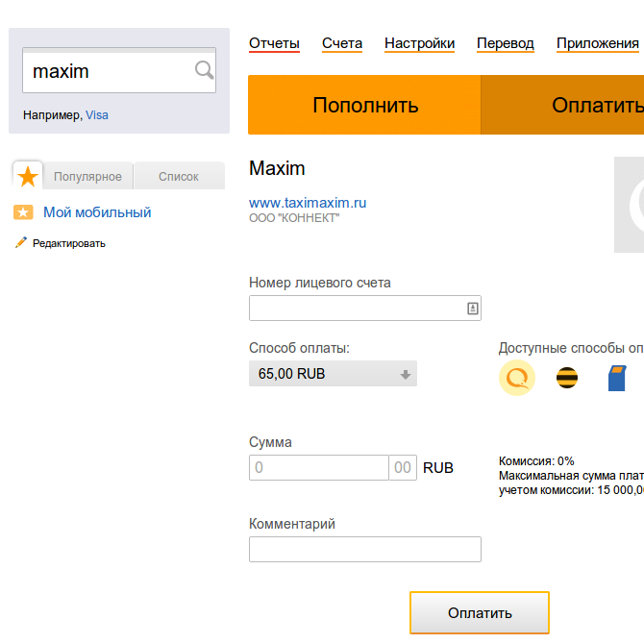Select the Beeline payment icon
Viewport: 644px width, 644px height.
coord(567,378)
